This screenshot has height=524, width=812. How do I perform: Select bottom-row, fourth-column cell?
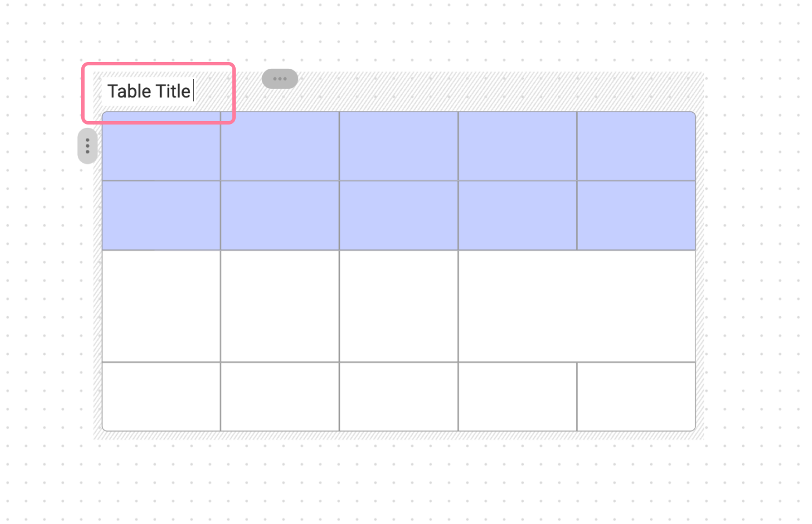[x=518, y=397]
